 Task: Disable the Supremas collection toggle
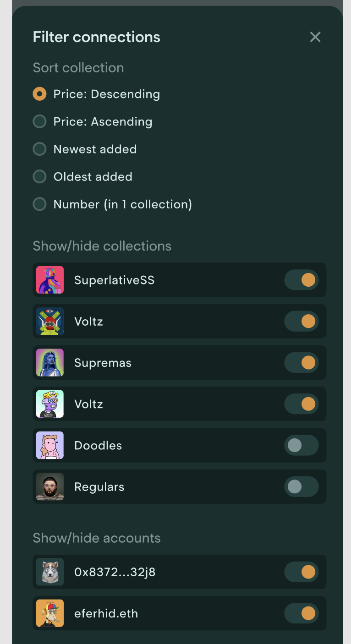(x=301, y=362)
